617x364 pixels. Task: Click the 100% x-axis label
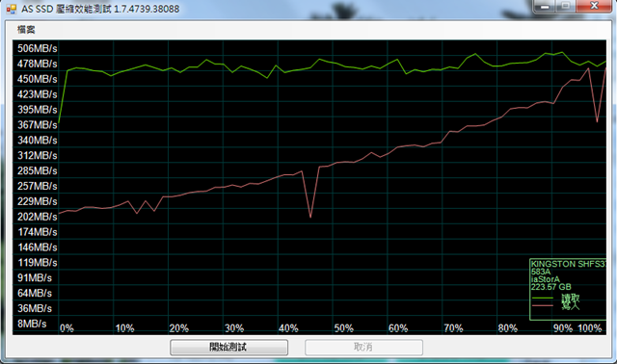589,328
